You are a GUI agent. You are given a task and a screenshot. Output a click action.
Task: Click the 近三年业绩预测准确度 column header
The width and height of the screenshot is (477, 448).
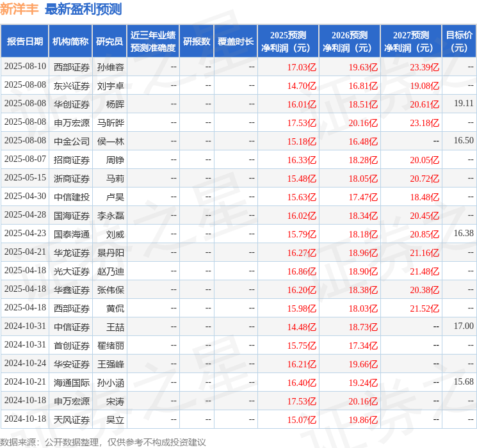tap(152, 42)
